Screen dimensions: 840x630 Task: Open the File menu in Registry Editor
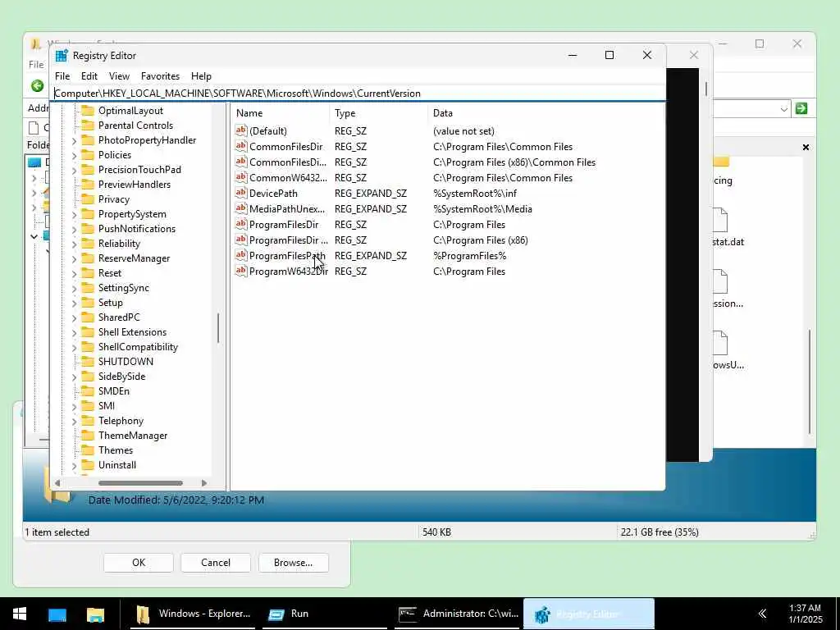(x=62, y=76)
